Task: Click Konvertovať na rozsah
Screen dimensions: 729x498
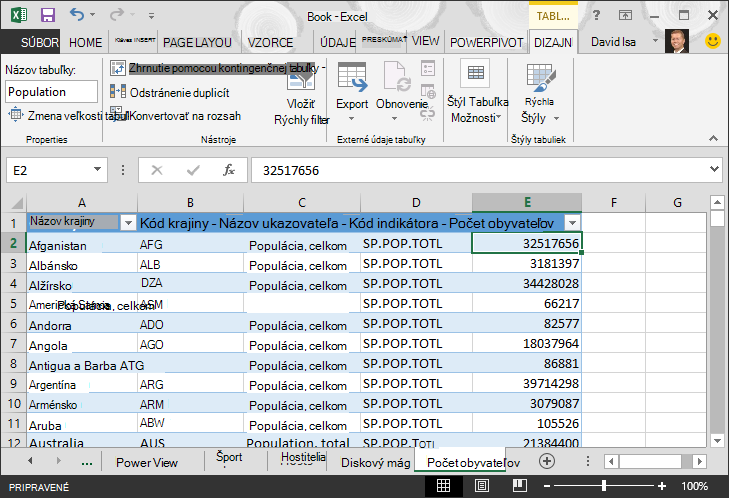Action: point(185,116)
